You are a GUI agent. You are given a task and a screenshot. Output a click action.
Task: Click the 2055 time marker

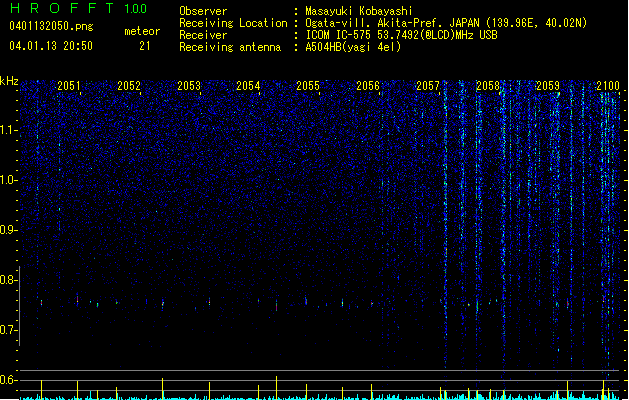click(x=308, y=86)
